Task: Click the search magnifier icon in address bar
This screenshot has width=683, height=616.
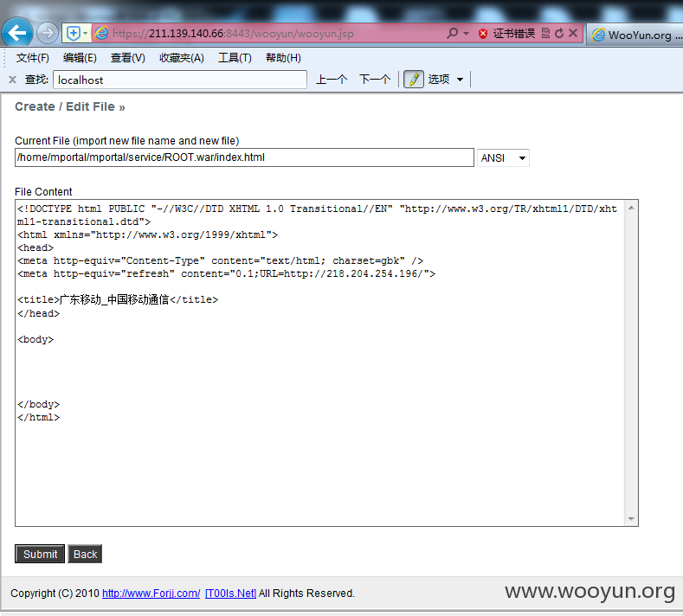Action: (453, 33)
